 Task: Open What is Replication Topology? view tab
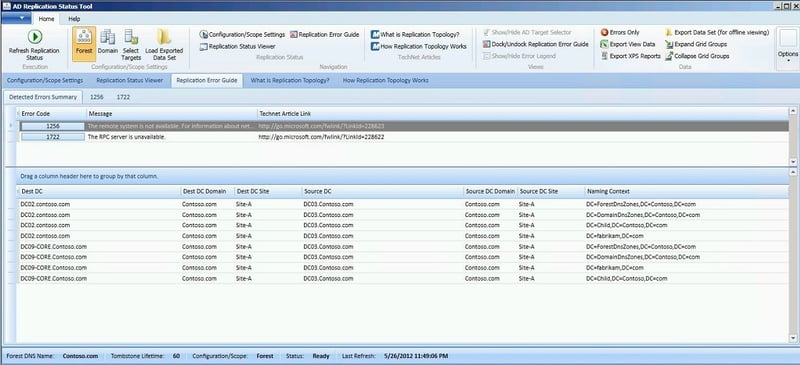pos(290,81)
